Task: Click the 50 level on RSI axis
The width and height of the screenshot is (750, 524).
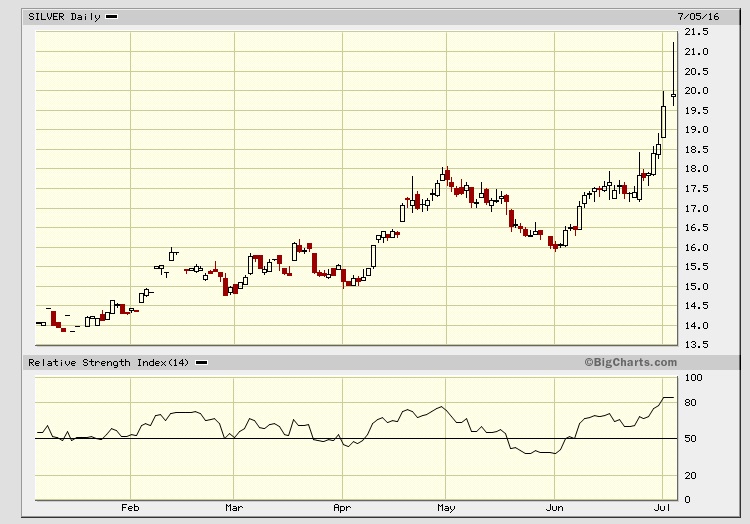Action: pyautogui.click(x=690, y=439)
